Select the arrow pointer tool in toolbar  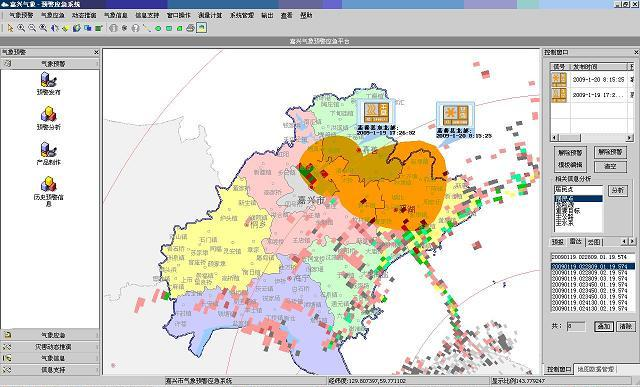[x=10, y=28]
